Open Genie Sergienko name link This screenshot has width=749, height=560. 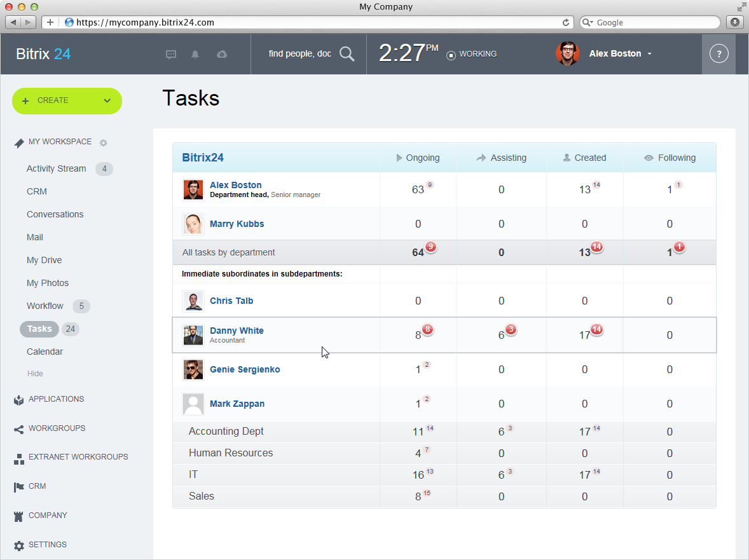(245, 369)
